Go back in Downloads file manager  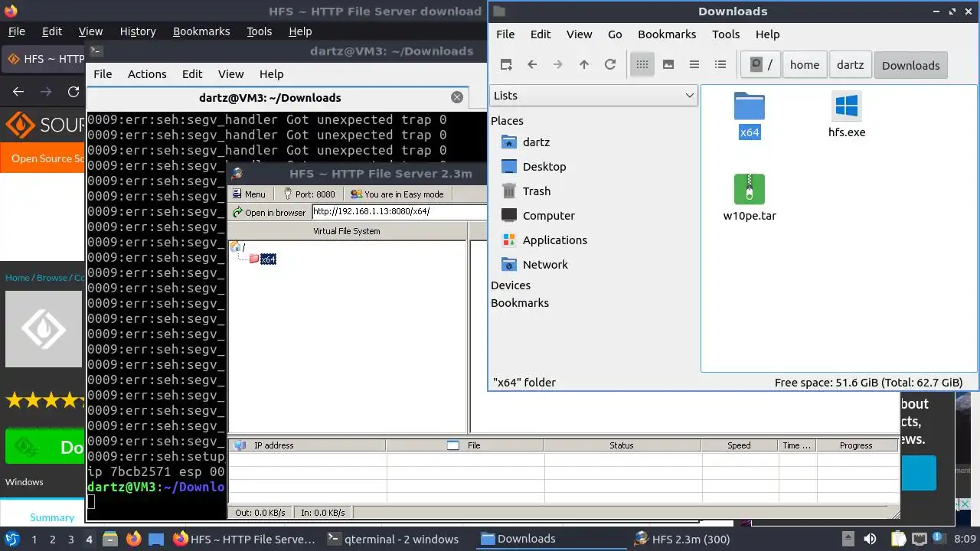tap(532, 65)
